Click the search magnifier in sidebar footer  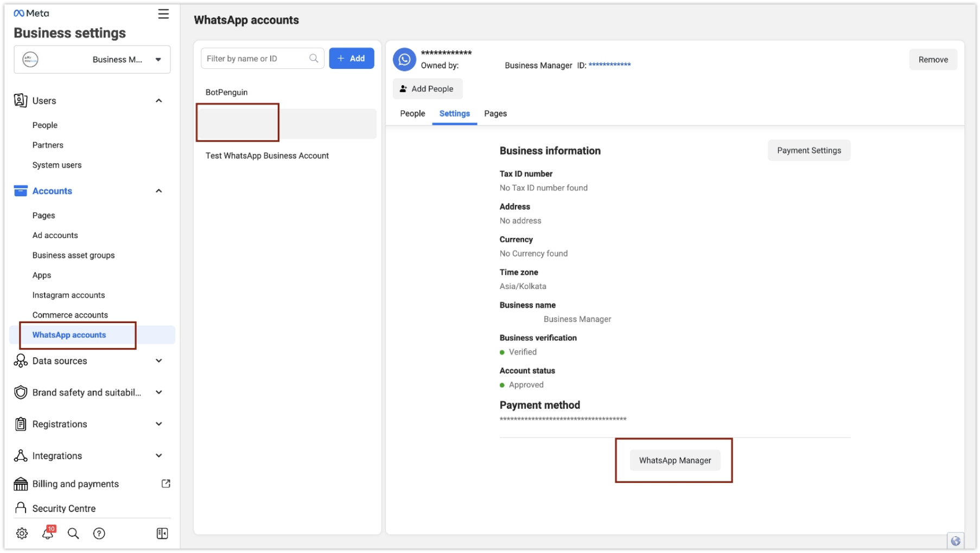73,533
